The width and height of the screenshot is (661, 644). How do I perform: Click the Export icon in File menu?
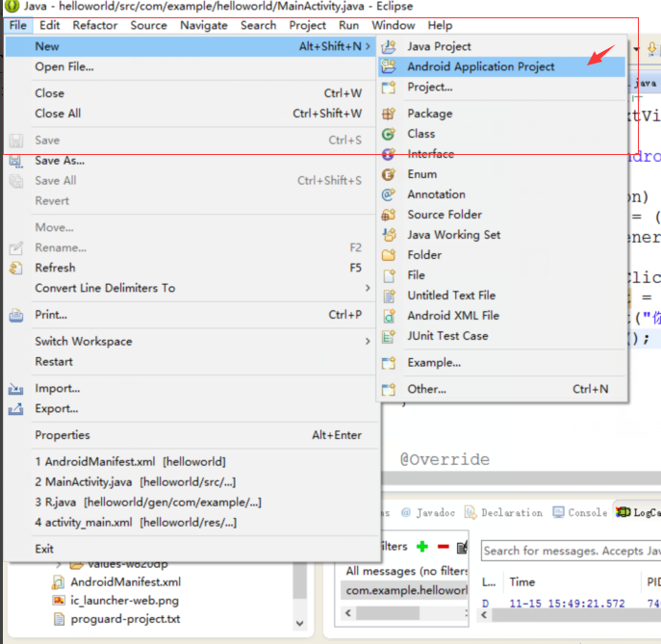tap(16, 409)
